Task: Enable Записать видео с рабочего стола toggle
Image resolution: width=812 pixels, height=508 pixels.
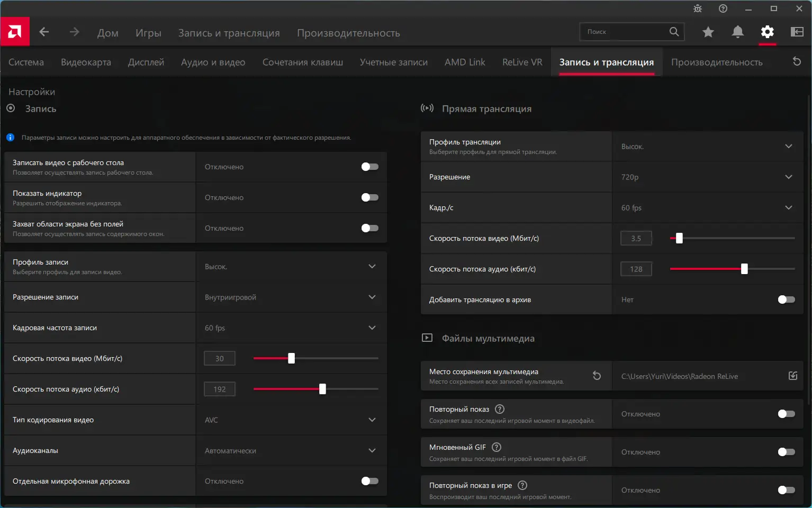Action: click(369, 167)
